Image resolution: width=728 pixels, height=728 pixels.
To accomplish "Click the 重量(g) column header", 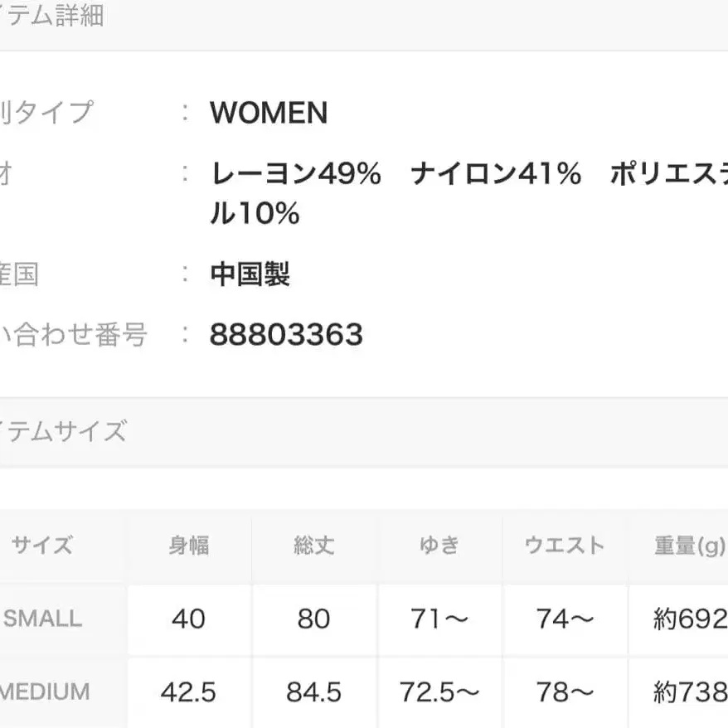I will coord(689,546).
